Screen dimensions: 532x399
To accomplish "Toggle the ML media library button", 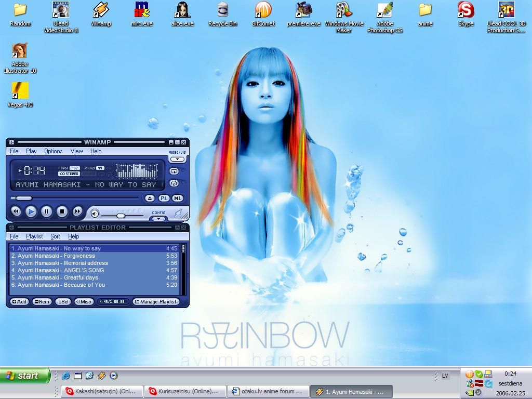I will 178,198.
